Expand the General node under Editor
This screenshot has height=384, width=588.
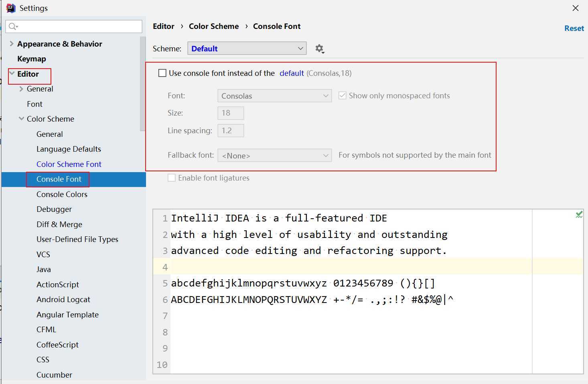(x=21, y=89)
